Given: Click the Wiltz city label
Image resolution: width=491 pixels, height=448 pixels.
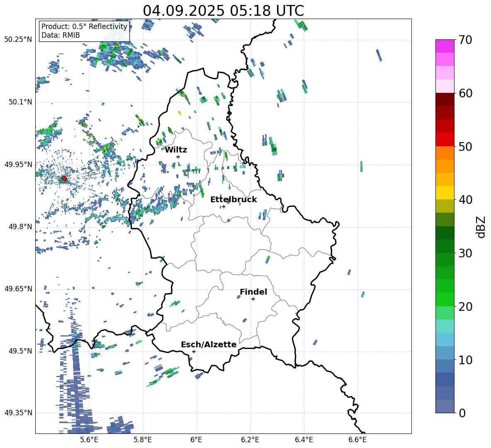Looking at the screenshot, I should tap(176, 150).
